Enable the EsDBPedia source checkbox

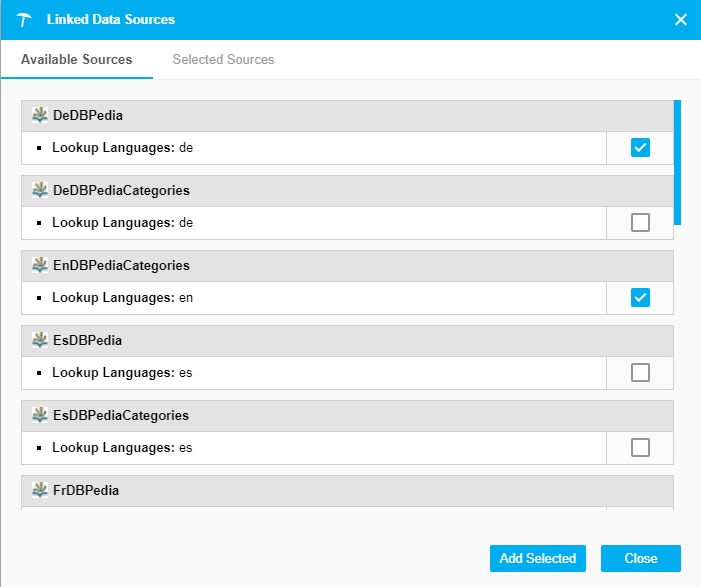(x=640, y=373)
